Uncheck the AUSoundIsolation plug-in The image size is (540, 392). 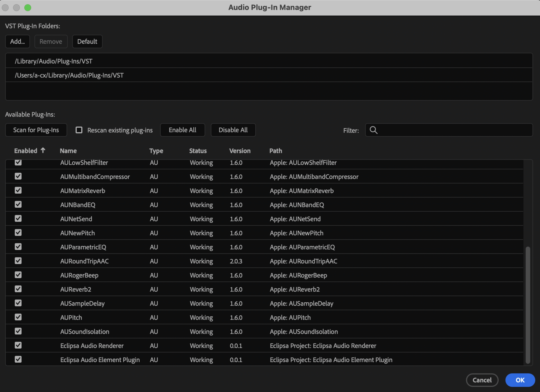(18, 331)
